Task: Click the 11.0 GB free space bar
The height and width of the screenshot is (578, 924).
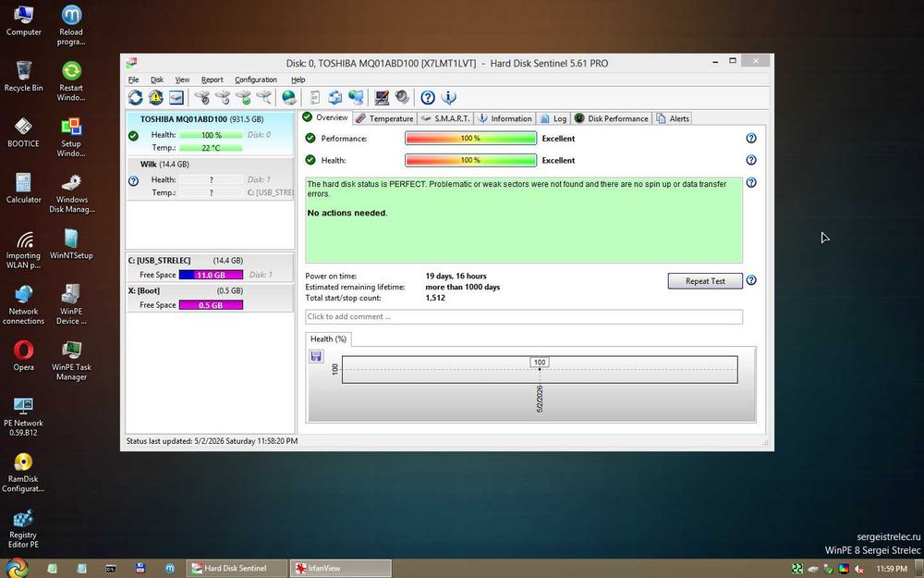Action: coord(211,275)
